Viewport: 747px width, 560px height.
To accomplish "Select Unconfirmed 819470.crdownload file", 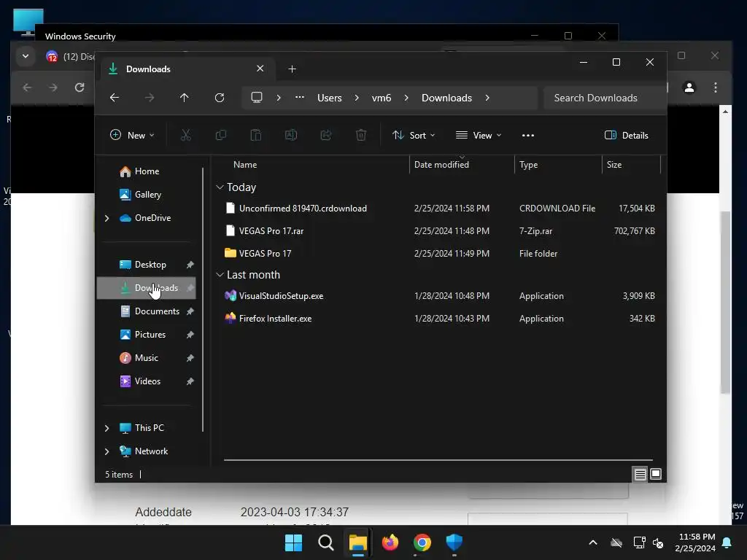I will tap(439, 208).
